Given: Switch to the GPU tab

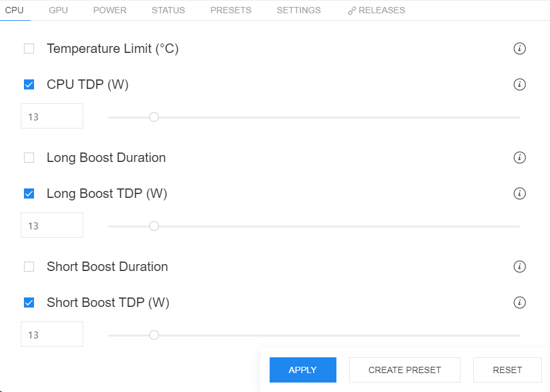Looking at the screenshot, I should (58, 10).
